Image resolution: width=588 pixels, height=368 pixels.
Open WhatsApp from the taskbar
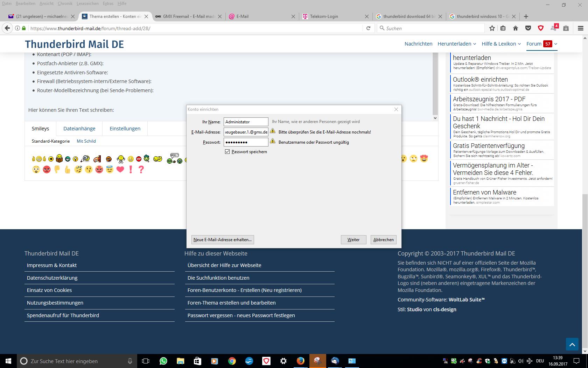(163, 361)
